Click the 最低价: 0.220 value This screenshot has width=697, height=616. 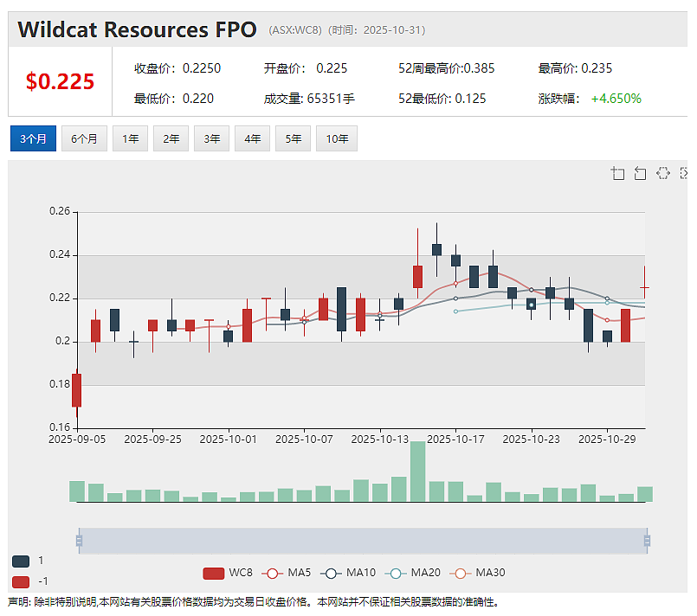[174, 99]
